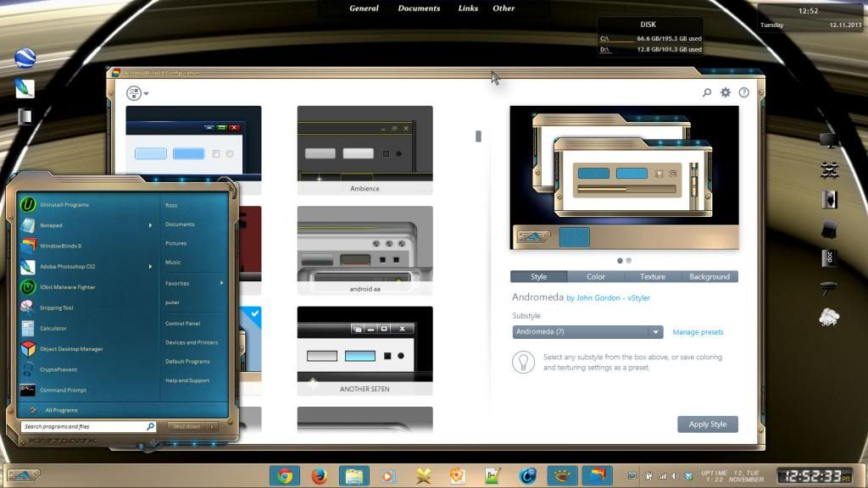The image size is (868, 488).
Task: Show the second preview page dot
Action: 629,261
